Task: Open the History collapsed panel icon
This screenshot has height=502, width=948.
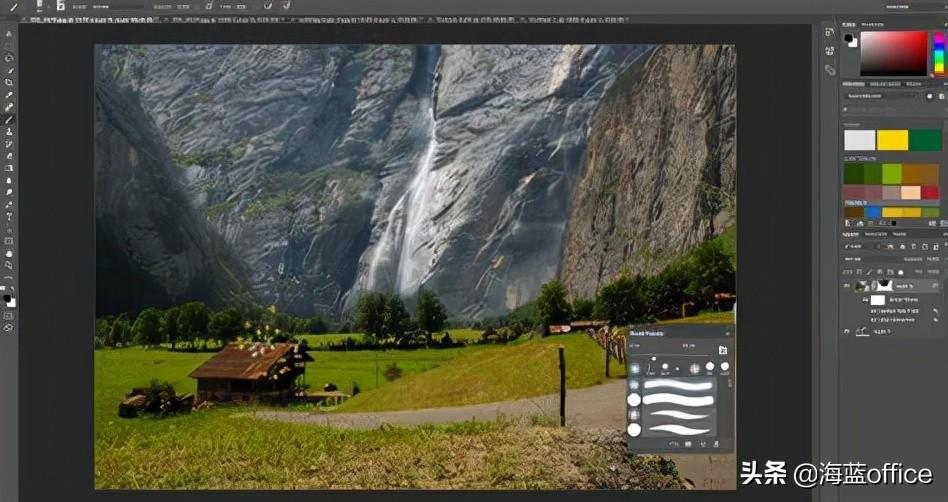Action: click(830, 33)
